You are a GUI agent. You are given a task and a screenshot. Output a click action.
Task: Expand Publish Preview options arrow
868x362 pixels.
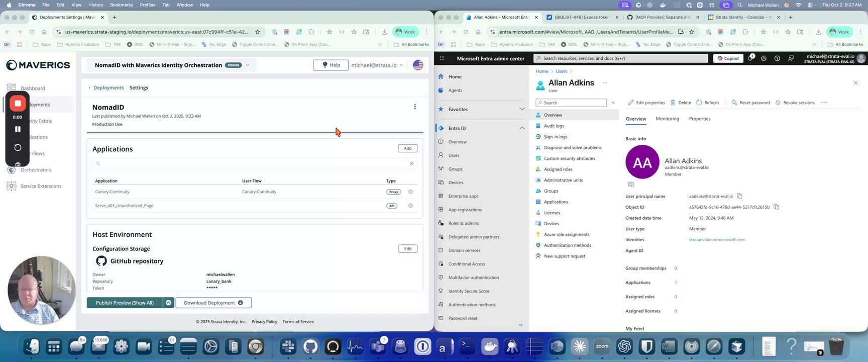169,303
